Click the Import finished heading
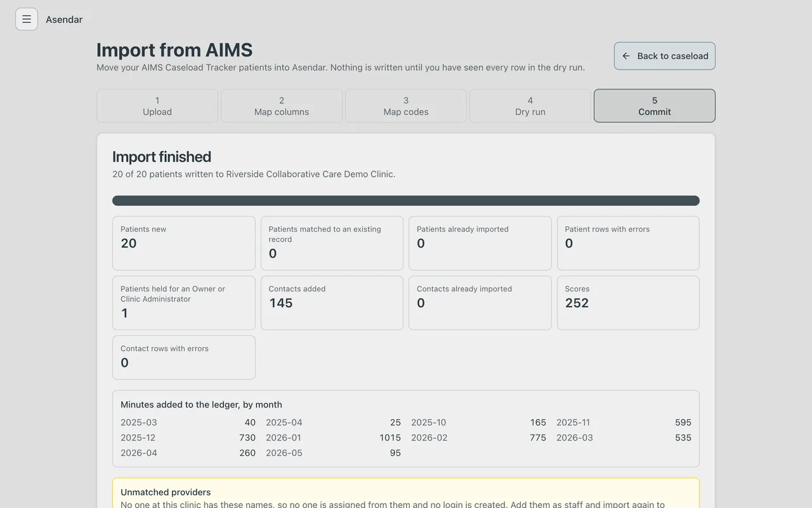812x508 pixels. (162, 157)
